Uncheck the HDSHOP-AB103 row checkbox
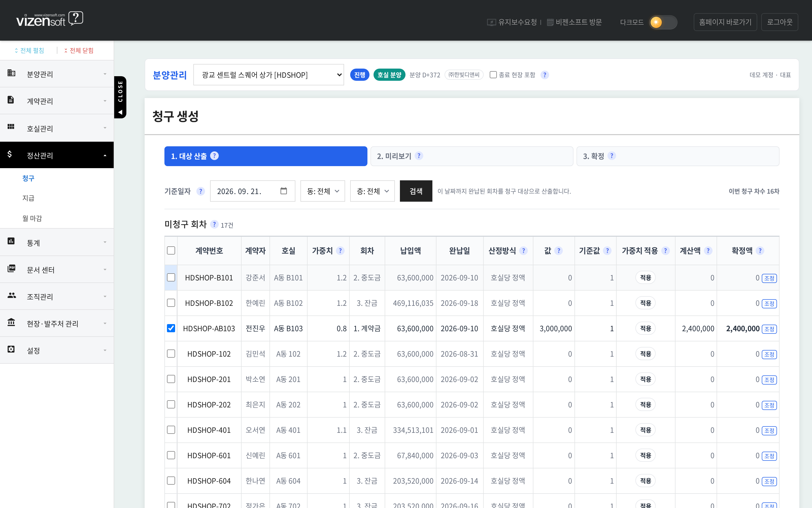Screen dimensions: 812x508 (171, 328)
